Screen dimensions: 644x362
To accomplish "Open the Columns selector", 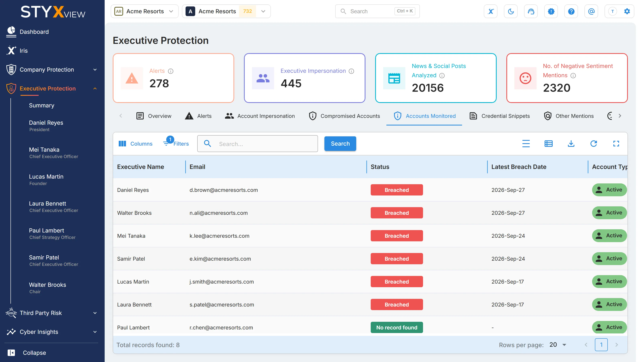I will [135, 144].
